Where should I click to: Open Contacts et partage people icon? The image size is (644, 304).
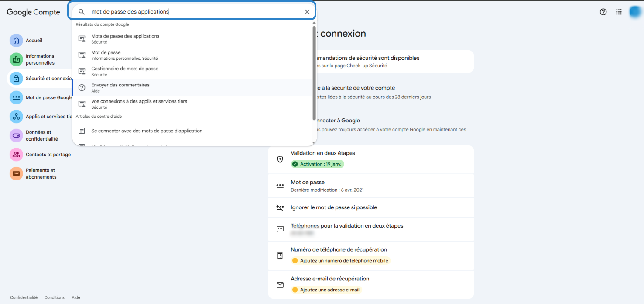[x=16, y=155]
